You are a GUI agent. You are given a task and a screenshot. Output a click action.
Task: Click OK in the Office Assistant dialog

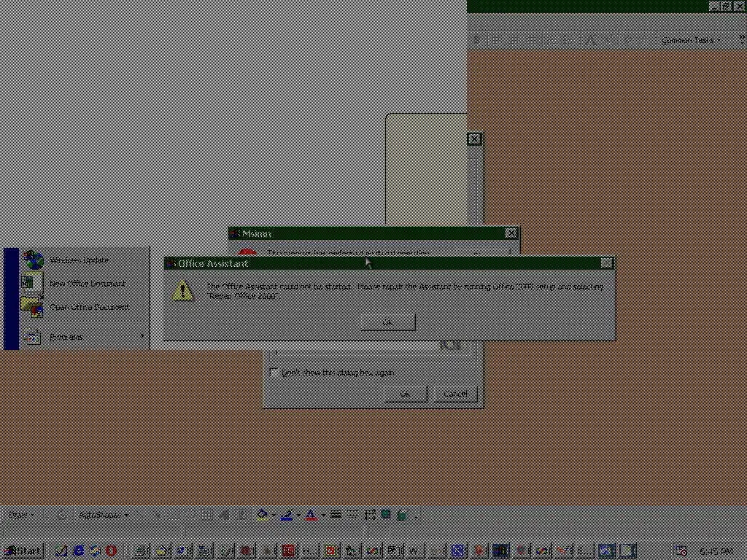click(x=388, y=322)
